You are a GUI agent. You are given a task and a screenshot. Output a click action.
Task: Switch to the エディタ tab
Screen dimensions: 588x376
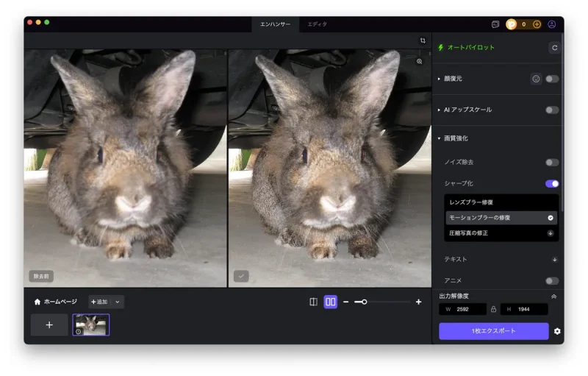(318, 24)
